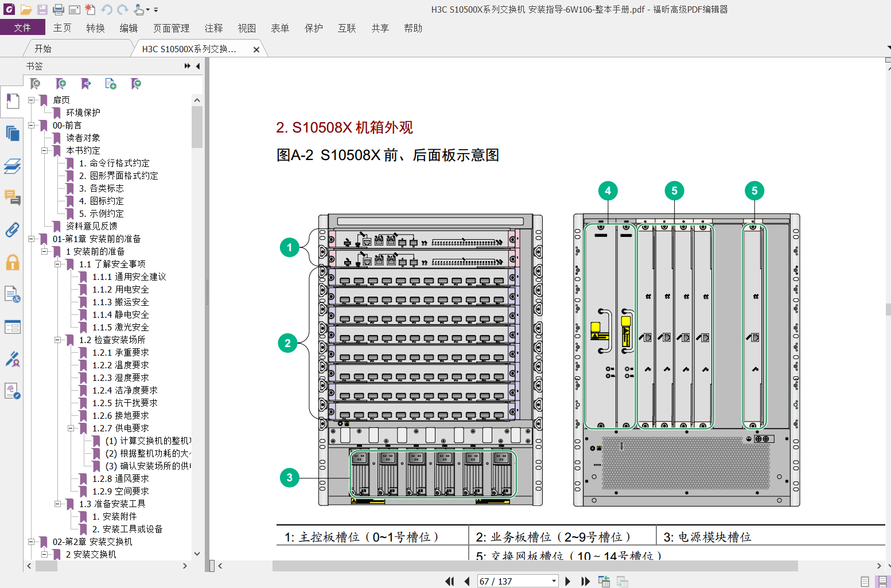Switch to the 保护 ribbon tab
This screenshot has width=891, height=588.
(x=313, y=28)
